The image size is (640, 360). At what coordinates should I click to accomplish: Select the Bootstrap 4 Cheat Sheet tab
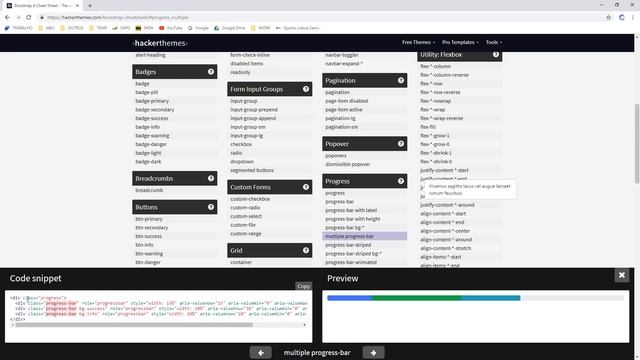41,6
